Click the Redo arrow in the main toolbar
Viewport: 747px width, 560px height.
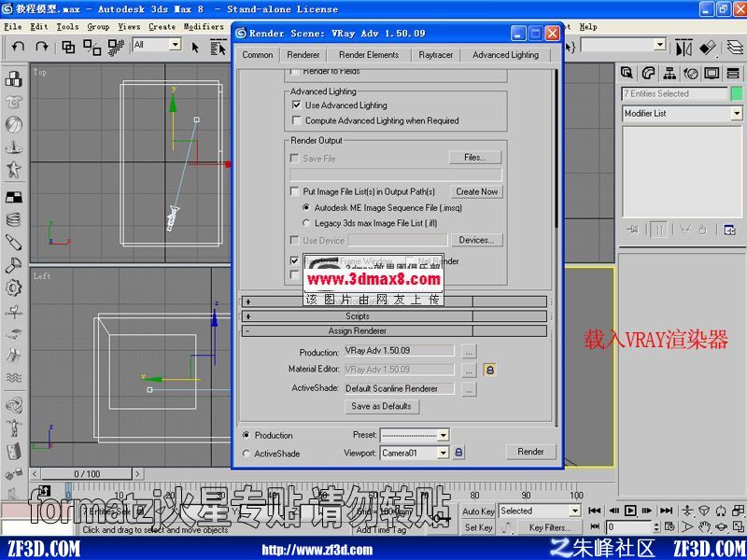pos(42,46)
